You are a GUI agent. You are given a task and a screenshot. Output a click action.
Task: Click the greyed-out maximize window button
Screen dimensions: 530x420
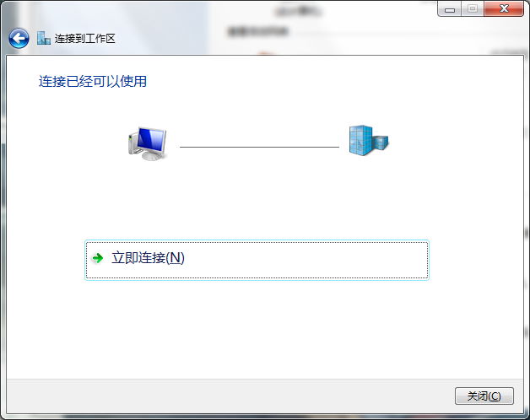tap(473, 9)
